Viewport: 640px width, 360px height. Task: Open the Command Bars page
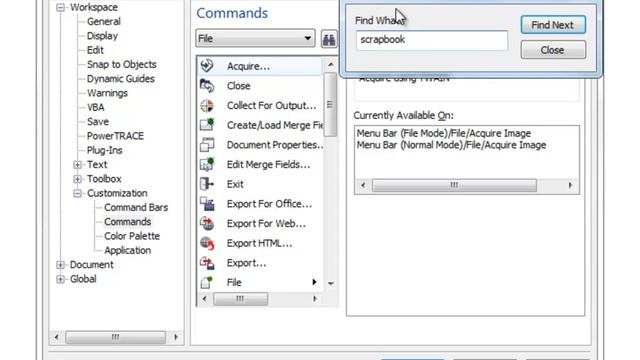point(136,207)
